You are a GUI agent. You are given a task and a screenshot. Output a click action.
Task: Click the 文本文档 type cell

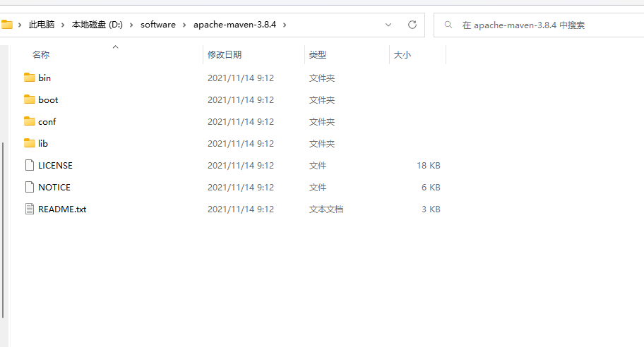point(326,209)
